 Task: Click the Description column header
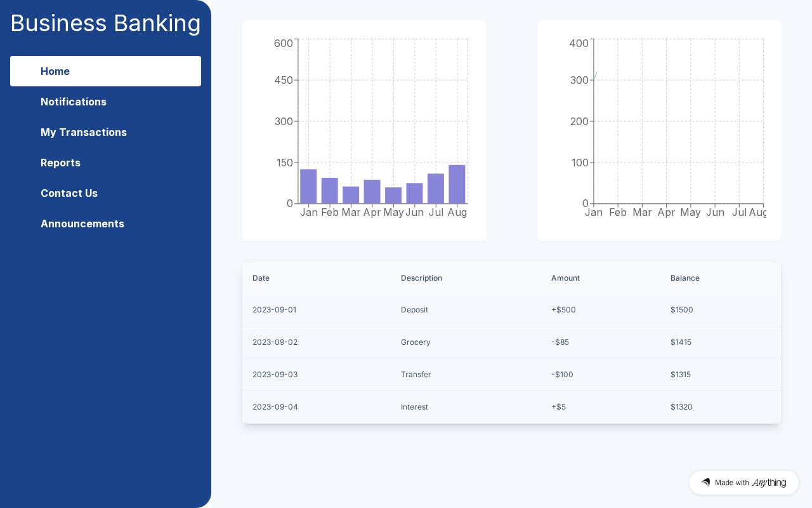[x=421, y=278]
